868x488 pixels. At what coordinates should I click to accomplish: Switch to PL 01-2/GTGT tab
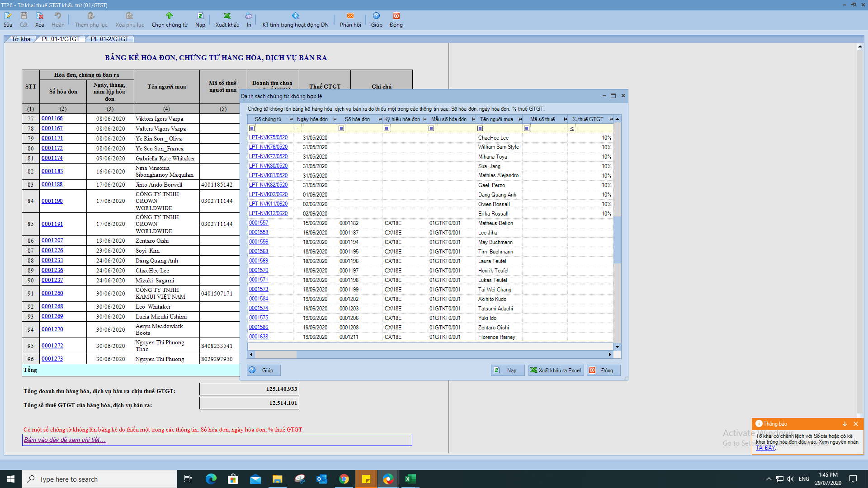point(109,39)
